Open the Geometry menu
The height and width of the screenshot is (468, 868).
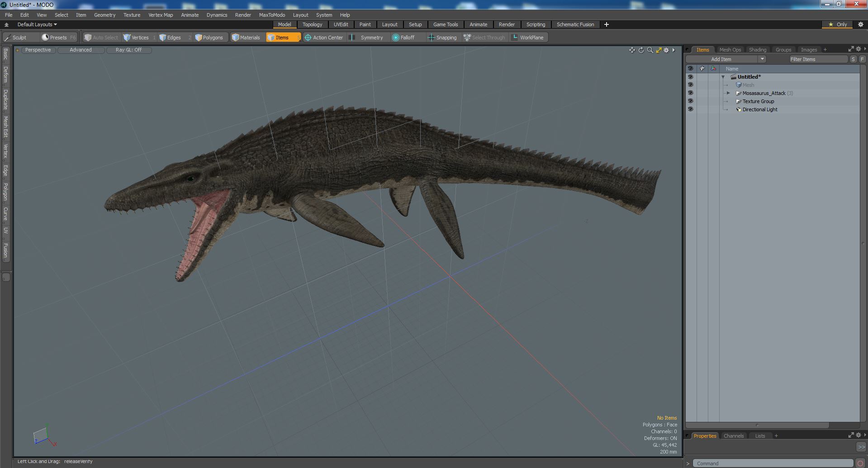click(104, 15)
